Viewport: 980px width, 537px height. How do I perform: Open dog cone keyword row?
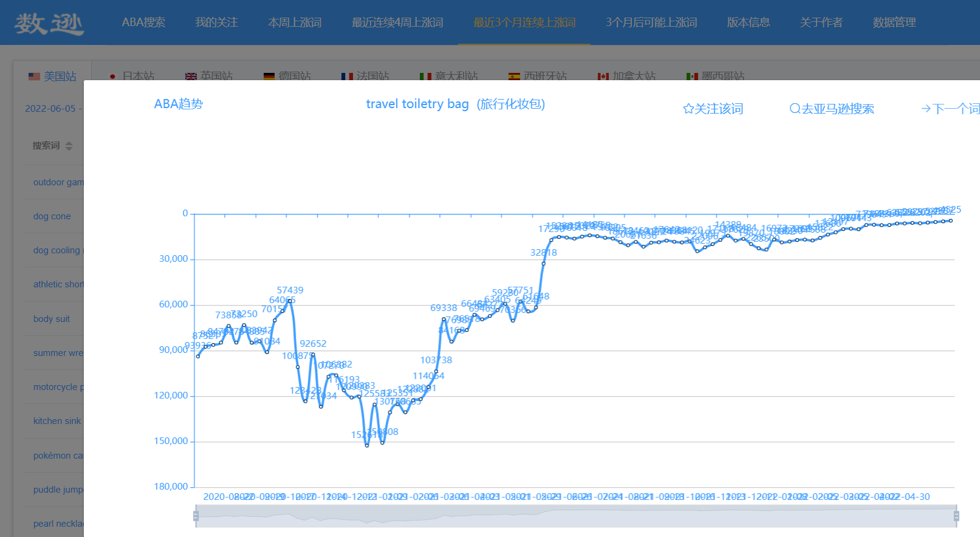(52, 216)
